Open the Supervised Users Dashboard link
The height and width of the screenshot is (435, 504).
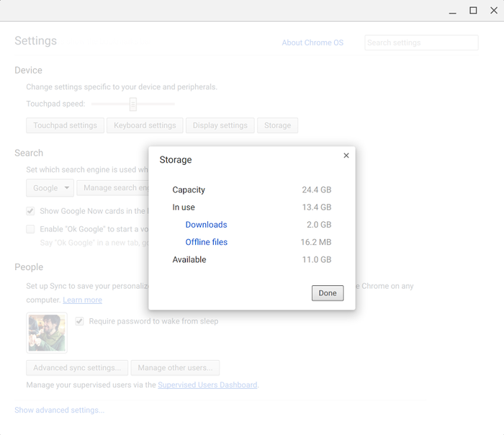(x=207, y=385)
